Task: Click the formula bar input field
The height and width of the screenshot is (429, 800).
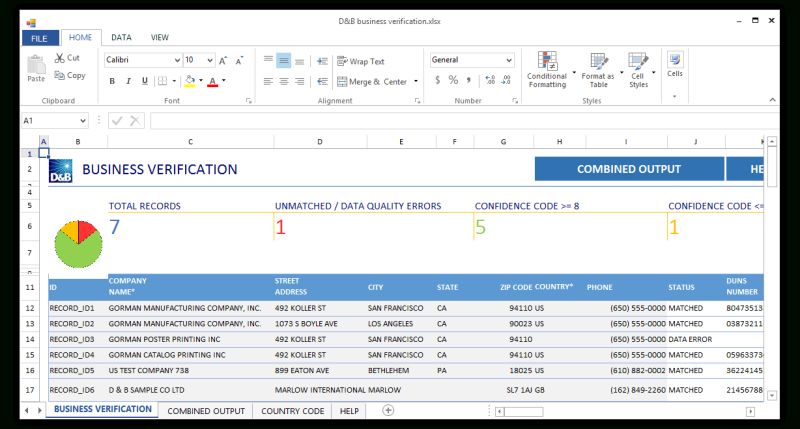Action: coord(464,121)
